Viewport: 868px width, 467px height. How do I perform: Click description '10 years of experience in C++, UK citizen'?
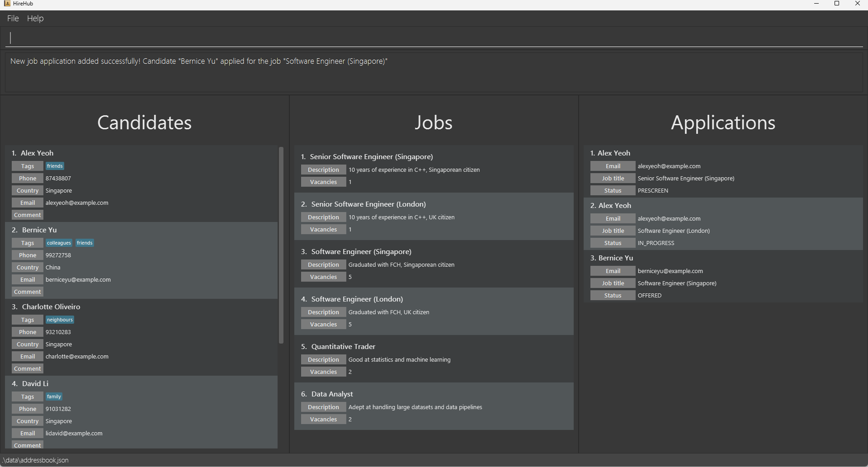401,217
